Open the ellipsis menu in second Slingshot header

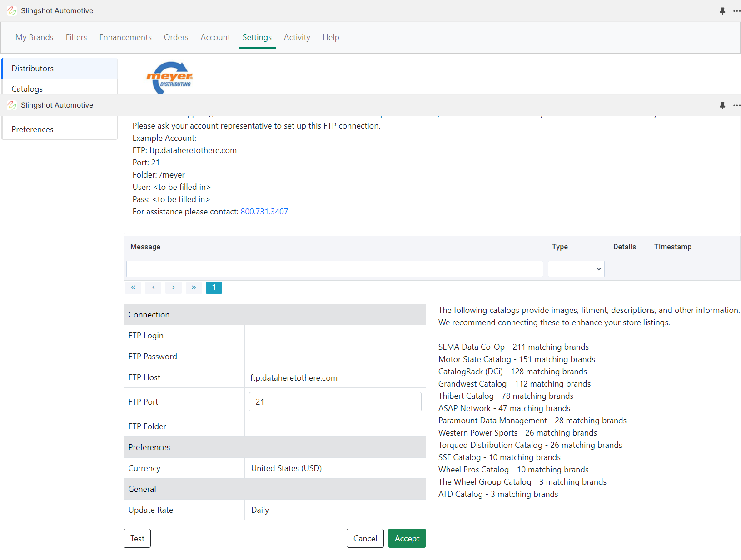tap(736, 105)
